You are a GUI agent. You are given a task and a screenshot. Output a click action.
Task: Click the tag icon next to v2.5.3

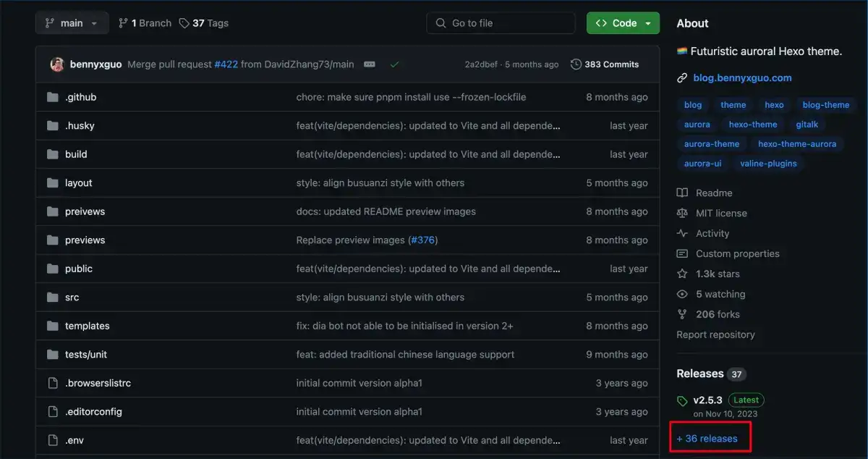pos(681,400)
